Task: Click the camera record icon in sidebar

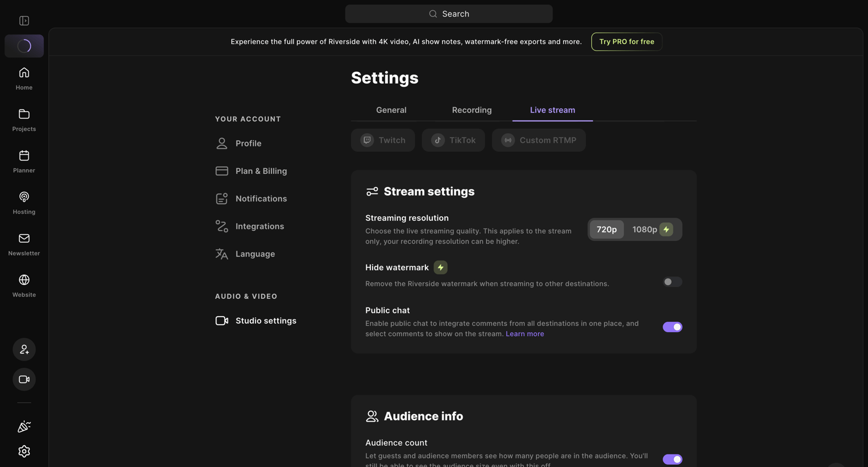Action: (24, 379)
